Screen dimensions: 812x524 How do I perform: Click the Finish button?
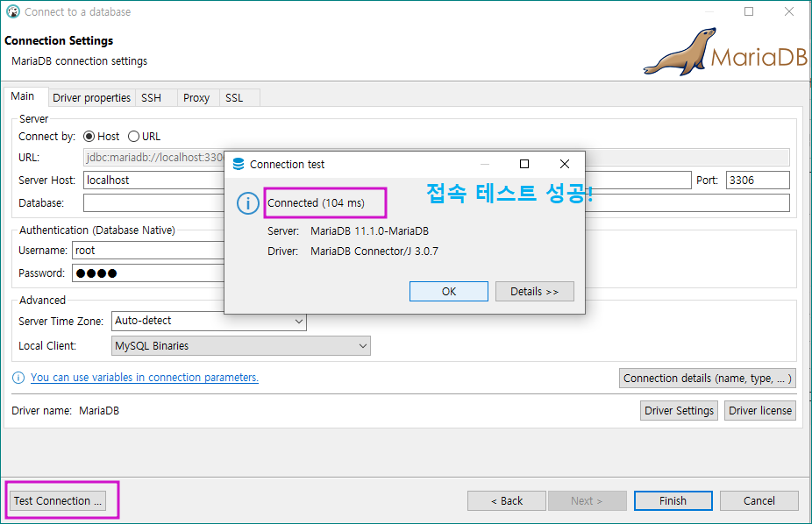(x=673, y=500)
